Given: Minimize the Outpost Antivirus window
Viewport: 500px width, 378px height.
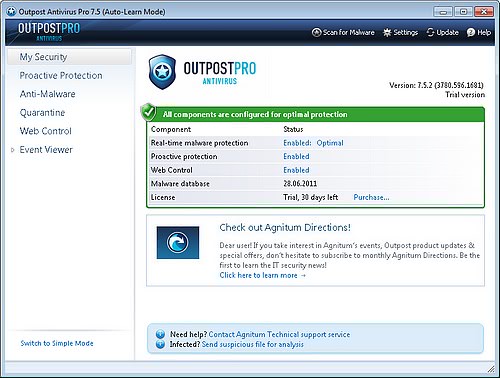Looking at the screenshot, I should click(x=443, y=12).
